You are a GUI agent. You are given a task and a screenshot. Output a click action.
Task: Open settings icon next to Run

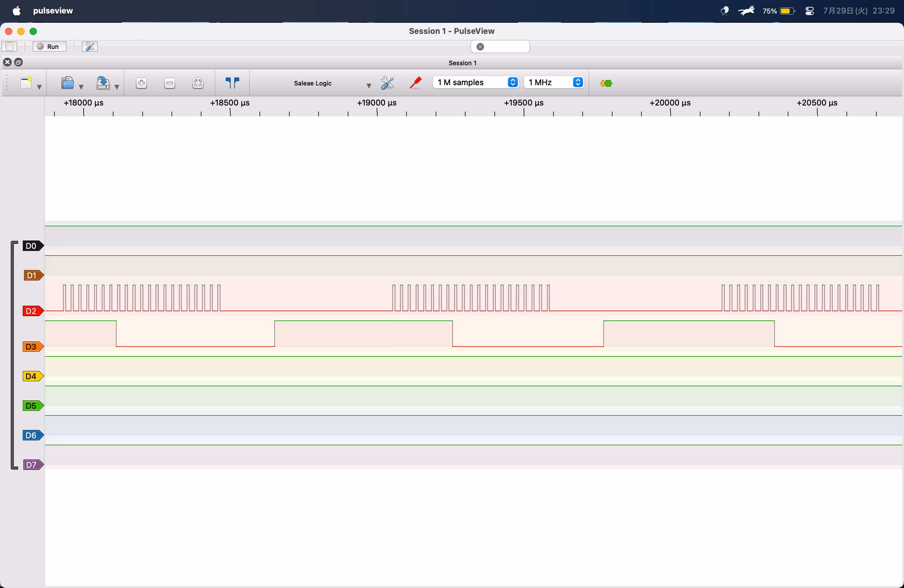tap(90, 46)
